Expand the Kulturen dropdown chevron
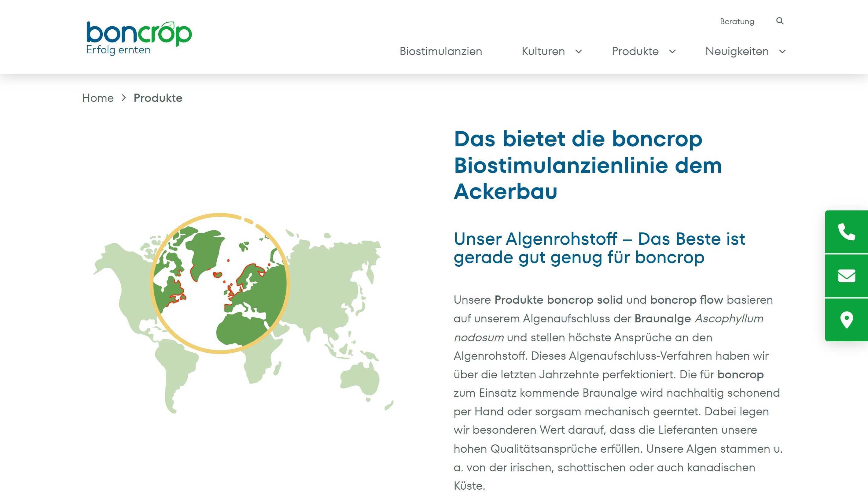This screenshot has width=868, height=501. pos(579,52)
